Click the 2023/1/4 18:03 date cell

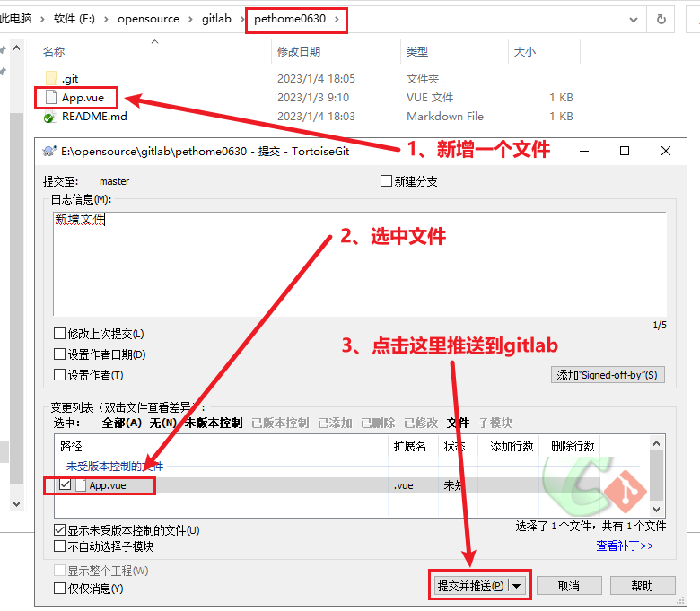coord(316,117)
